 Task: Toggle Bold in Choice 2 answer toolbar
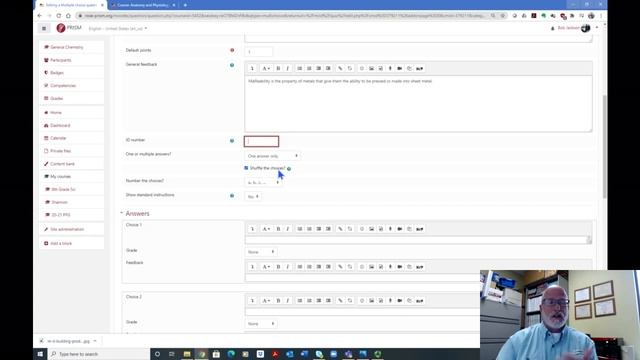pos(278,301)
